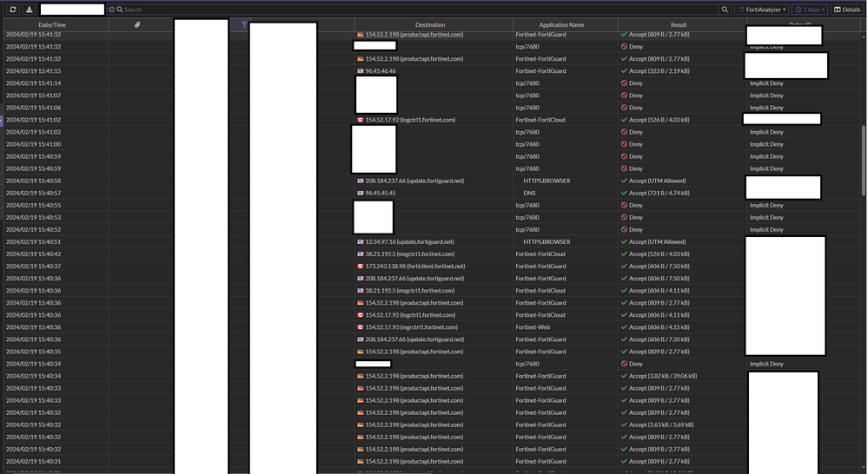Select the log row timestamped 2024/02/19 15:41:06
This screenshot has width=868, height=474.
coord(432,108)
